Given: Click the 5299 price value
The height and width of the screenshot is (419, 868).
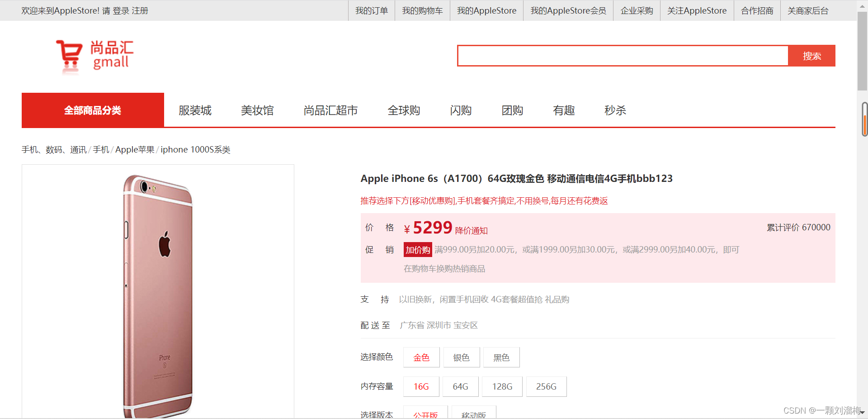Looking at the screenshot, I should [432, 228].
